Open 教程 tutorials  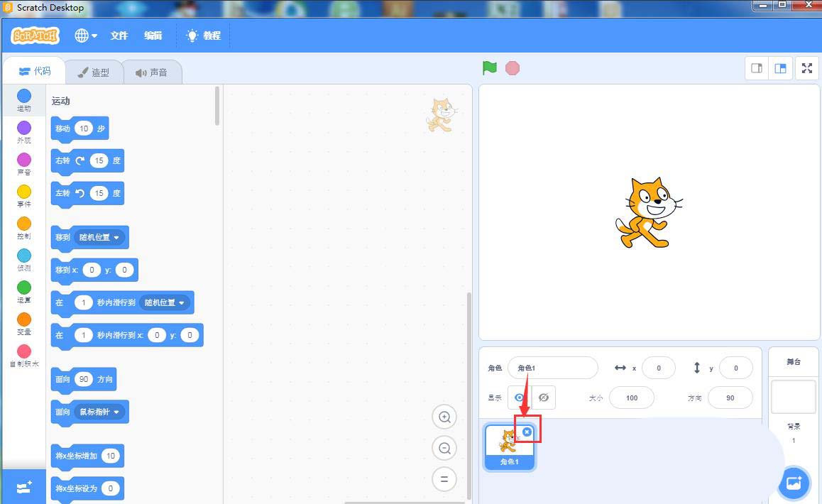click(204, 35)
